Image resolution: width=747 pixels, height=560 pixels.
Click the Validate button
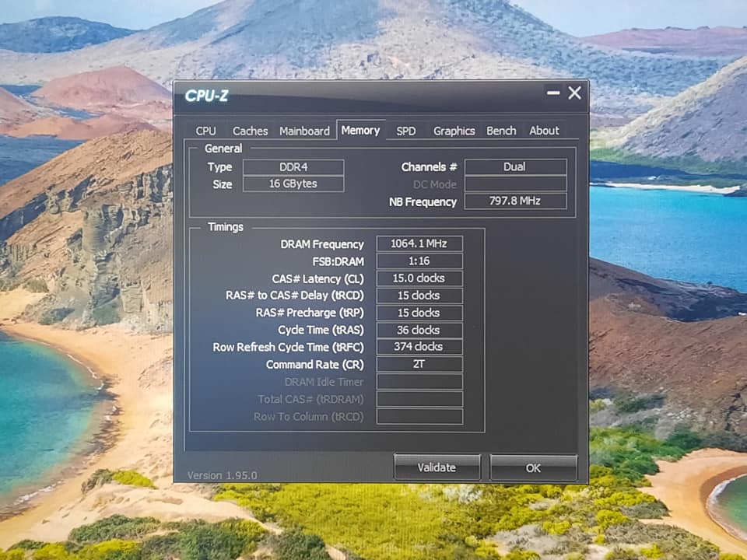437,467
